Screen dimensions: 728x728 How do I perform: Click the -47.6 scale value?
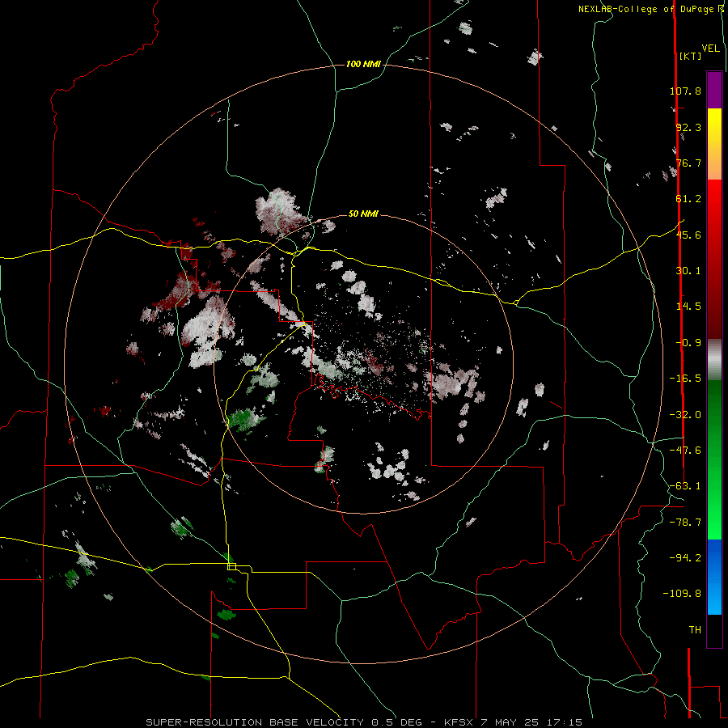685,451
